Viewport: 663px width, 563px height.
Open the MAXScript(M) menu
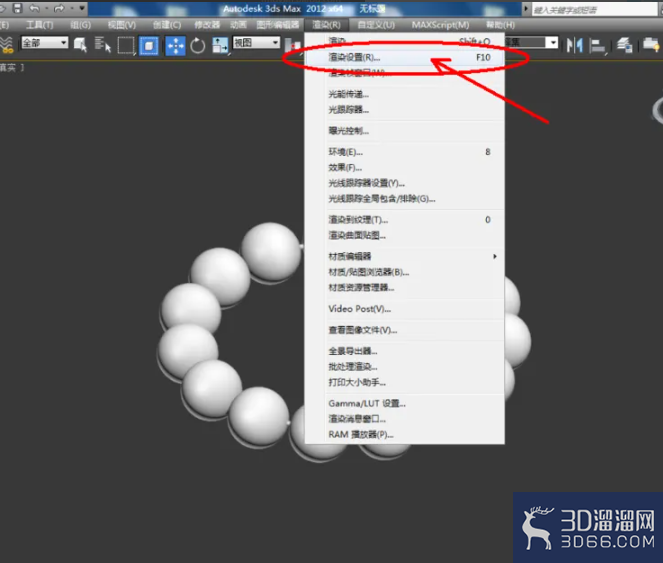click(440, 25)
